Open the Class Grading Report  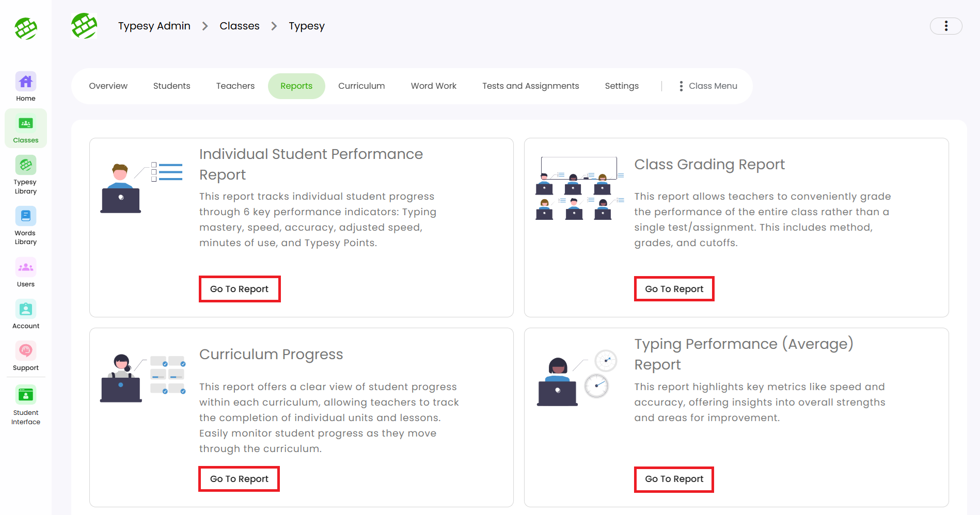(x=674, y=289)
